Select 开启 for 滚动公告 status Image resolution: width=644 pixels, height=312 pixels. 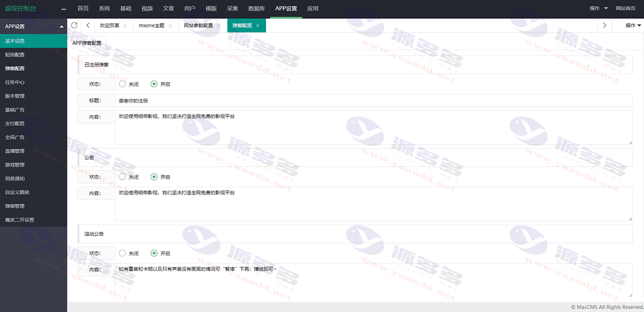[160, 254]
